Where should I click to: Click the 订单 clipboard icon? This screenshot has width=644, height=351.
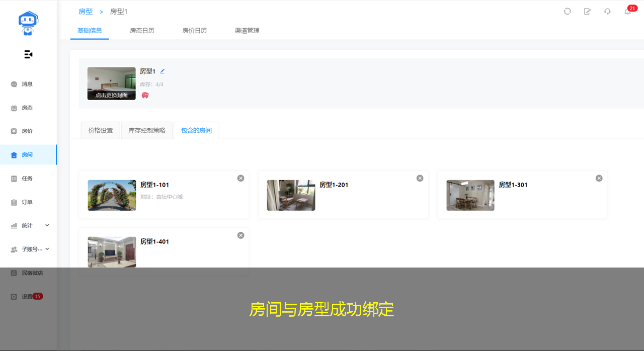[x=14, y=202]
